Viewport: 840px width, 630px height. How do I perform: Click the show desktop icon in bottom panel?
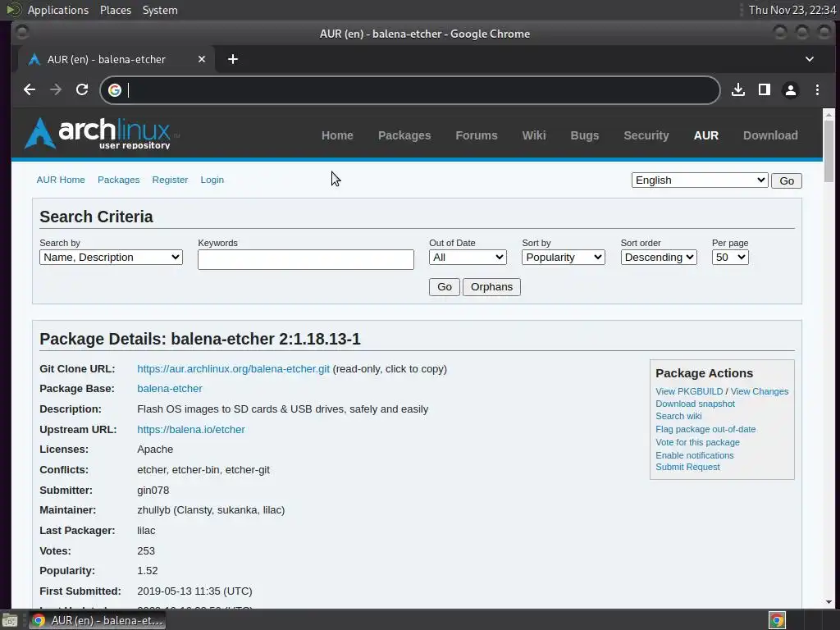click(x=10, y=620)
